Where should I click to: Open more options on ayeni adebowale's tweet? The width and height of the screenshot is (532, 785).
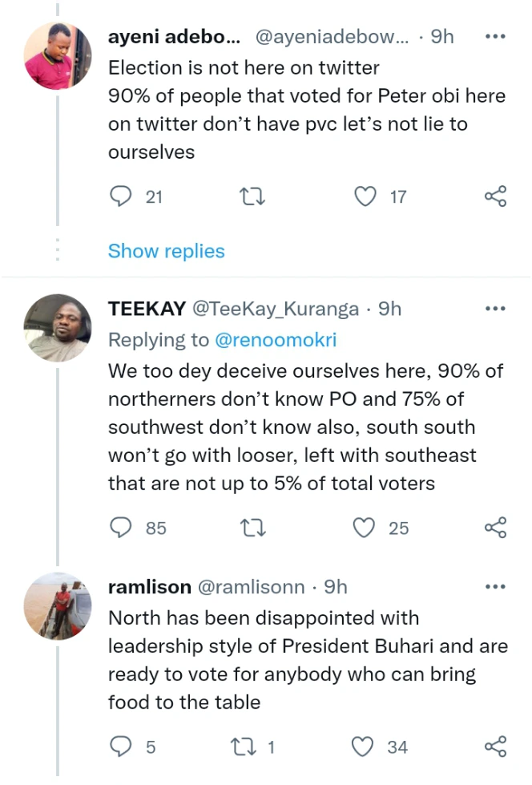[496, 36]
